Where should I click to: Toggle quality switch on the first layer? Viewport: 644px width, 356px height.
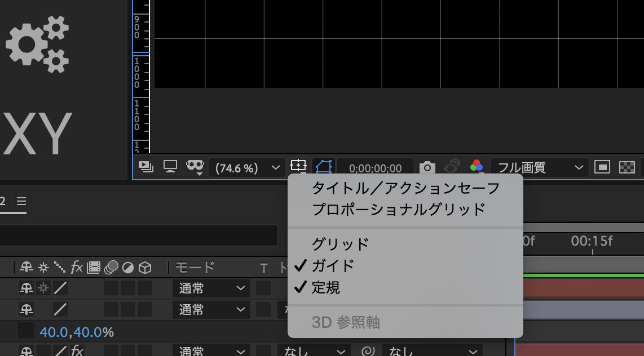click(60, 288)
